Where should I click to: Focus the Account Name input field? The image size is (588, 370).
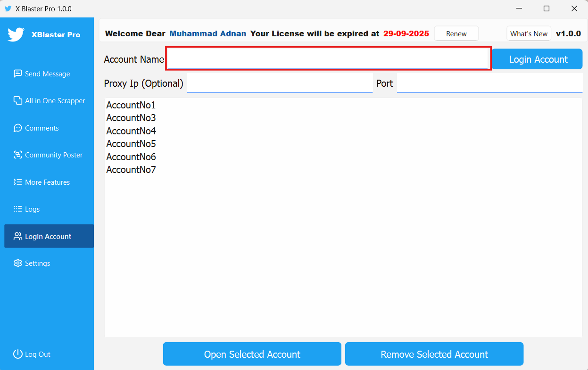pos(328,59)
